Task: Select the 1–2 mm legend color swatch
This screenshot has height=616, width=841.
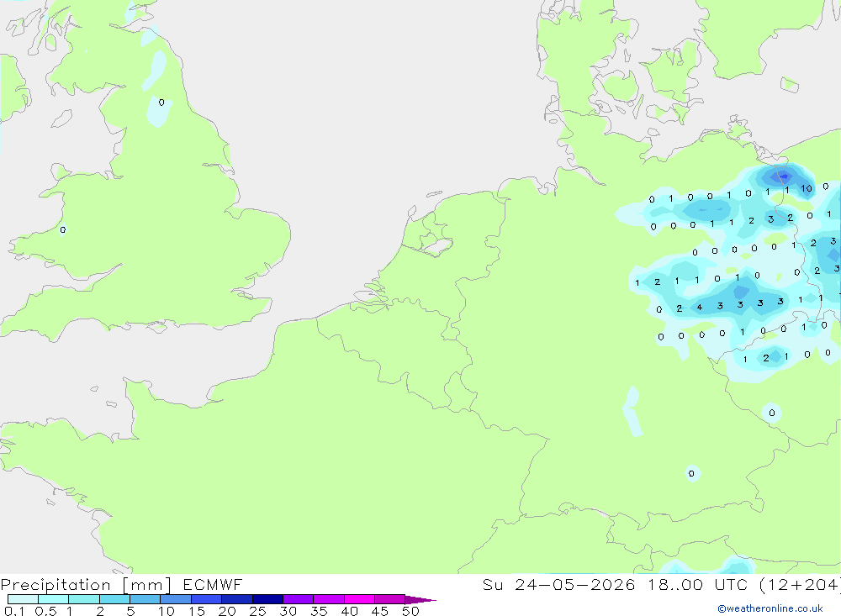Action: tap(84, 599)
